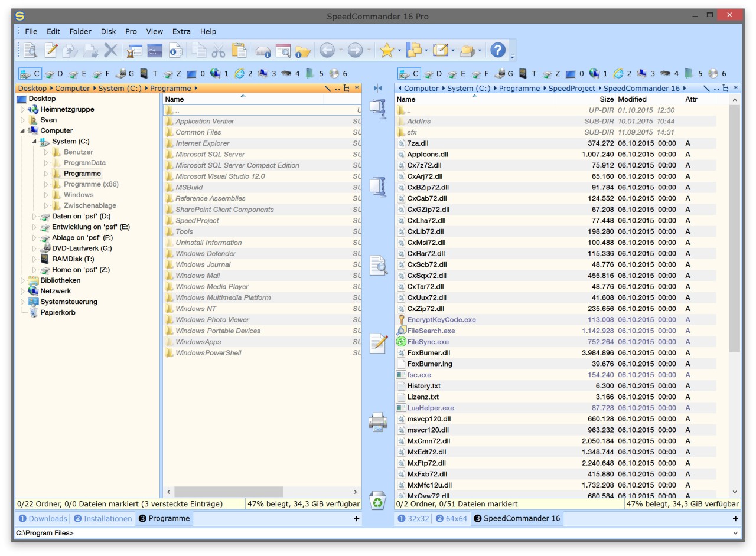756x556 pixels.
Task: Click SpeedProject in right panel breadcrumb
Action: click(x=571, y=89)
